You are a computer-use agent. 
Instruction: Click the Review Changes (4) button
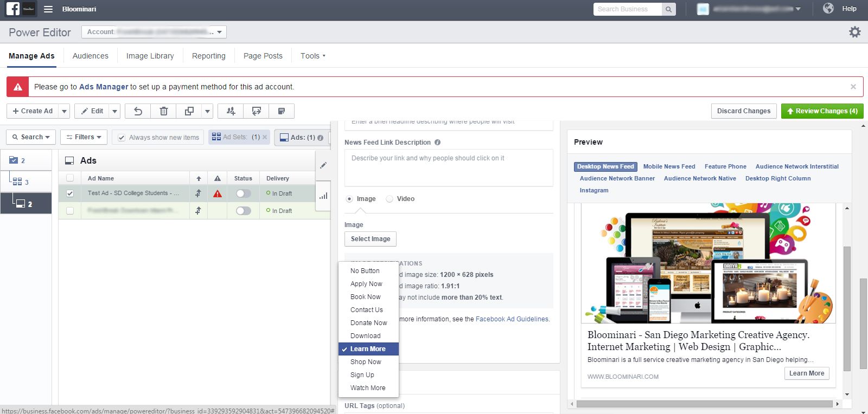pyautogui.click(x=822, y=111)
